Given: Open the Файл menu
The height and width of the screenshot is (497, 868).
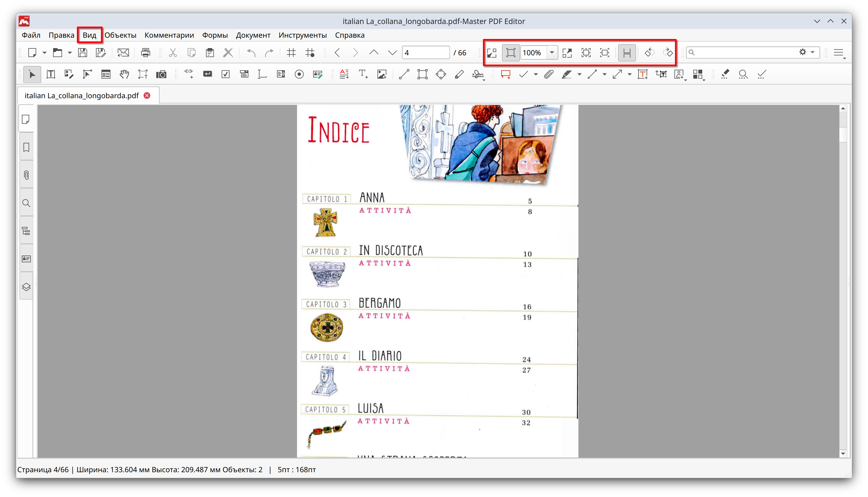Looking at the screenshot, I should click(x=31, y=35).
